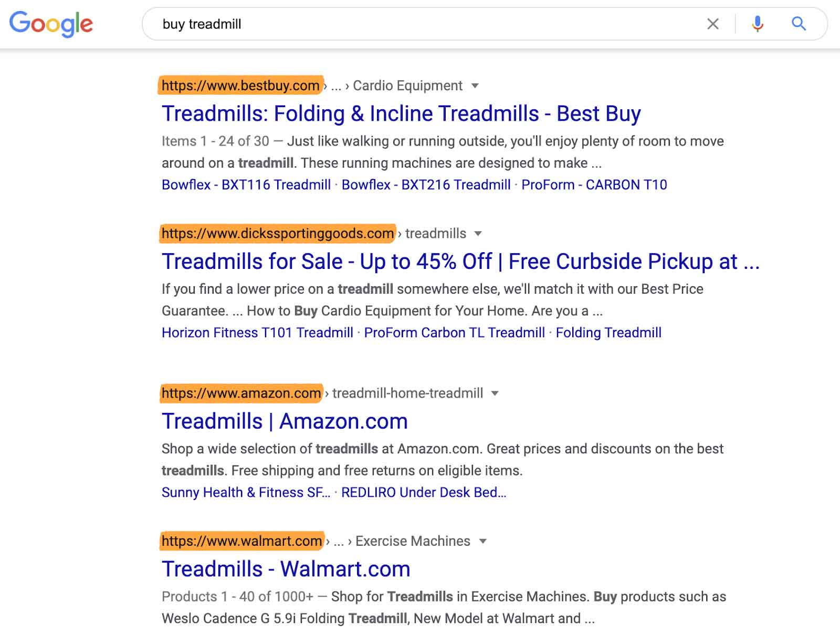The height and width of the screenshot is (644, 840).
Task: Open the Walmart result dropdown arrow
Action: (x=483, y=541)
